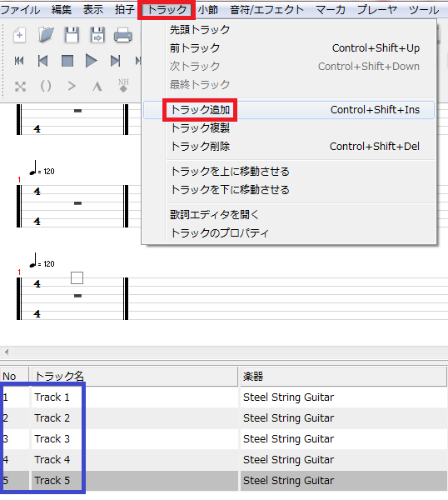Select 前トラック menu entry
The image size is (448, 500).
coord(289,48)
